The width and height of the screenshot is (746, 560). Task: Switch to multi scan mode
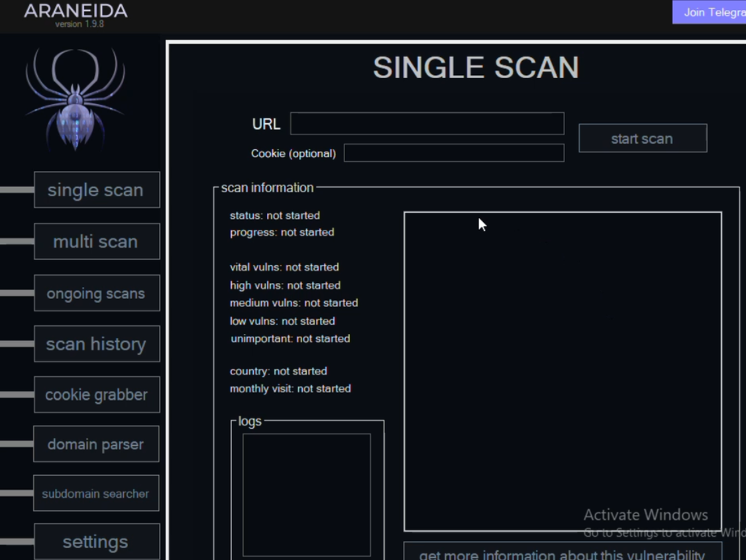pos(97,242)
